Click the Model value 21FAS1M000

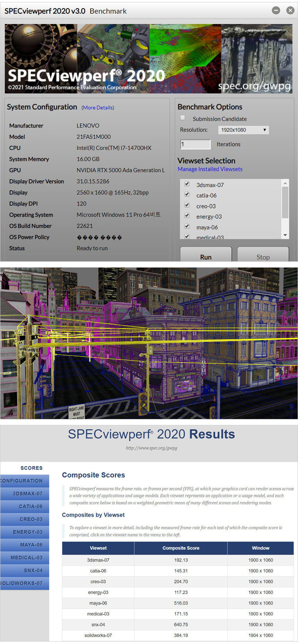[x=94, y=137]
